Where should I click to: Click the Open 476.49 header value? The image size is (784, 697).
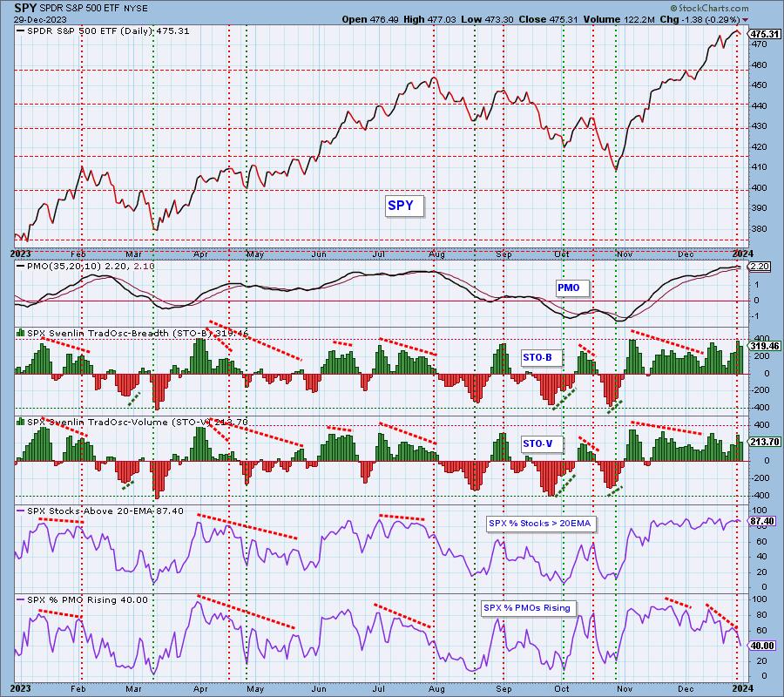click(370, 19)
